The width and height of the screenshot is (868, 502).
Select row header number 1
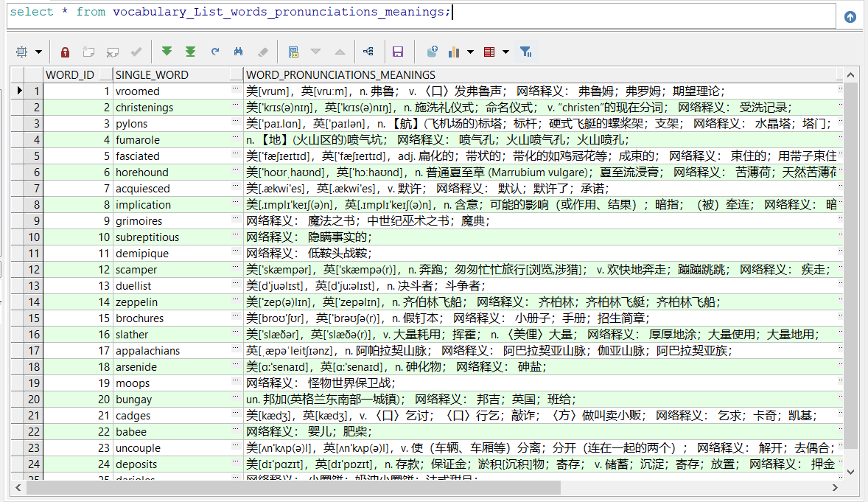click(34, 91)
